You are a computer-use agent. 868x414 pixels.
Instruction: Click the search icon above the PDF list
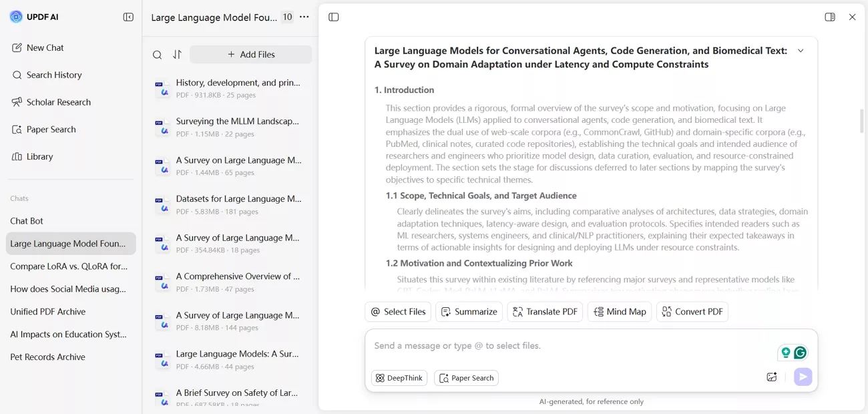point(156,54)
